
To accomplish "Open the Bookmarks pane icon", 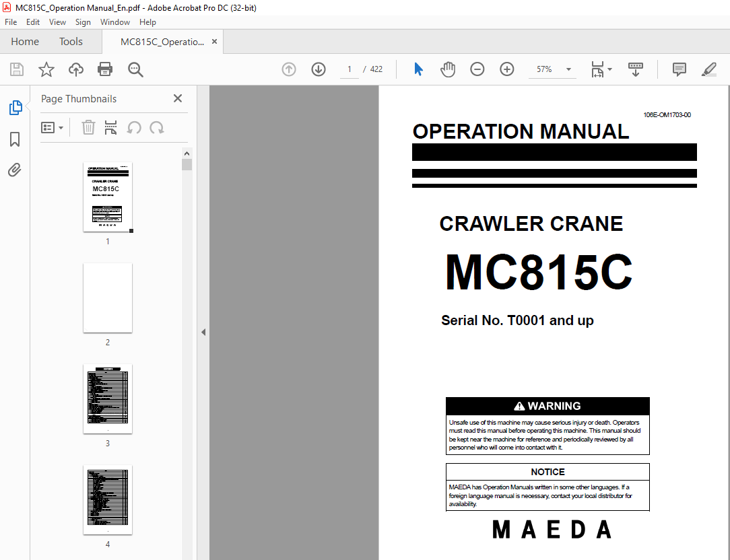I will tap(15, 139).
